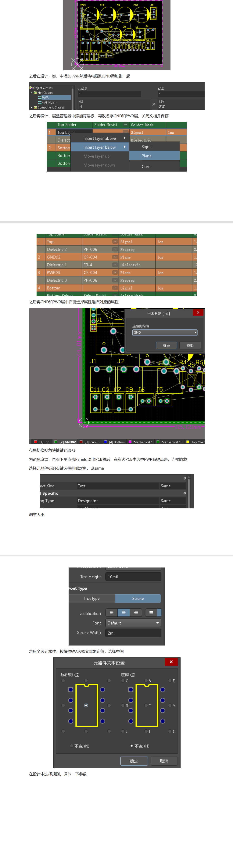Click the Object Classes folder icon
The height and width of the screenshot is (868, 233).
point(31,88)
